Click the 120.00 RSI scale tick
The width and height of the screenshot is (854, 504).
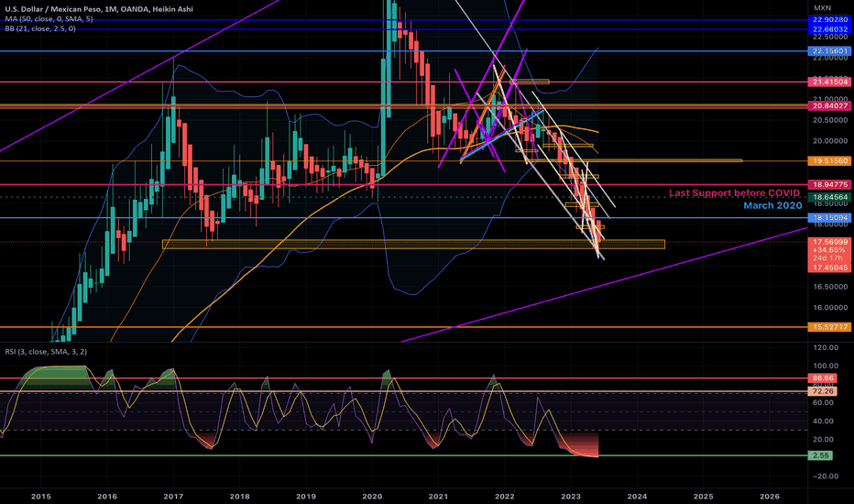tap(825, 347)
